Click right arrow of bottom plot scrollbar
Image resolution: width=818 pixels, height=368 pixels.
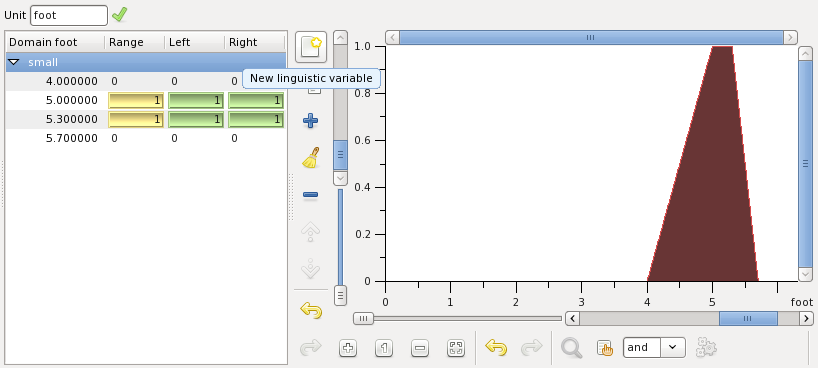click(807, 318)
